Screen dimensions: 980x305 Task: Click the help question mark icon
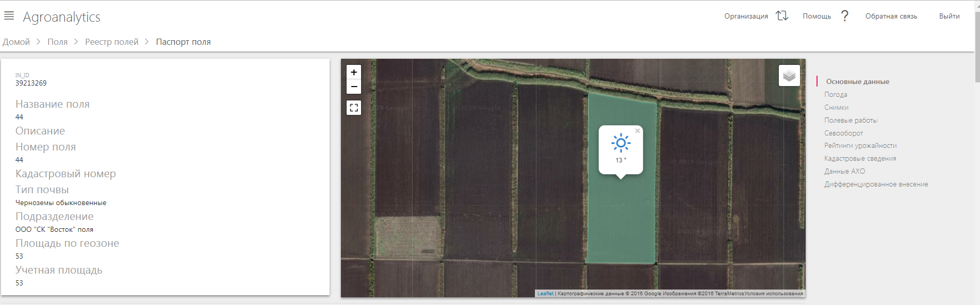click(x=844, y=16)
